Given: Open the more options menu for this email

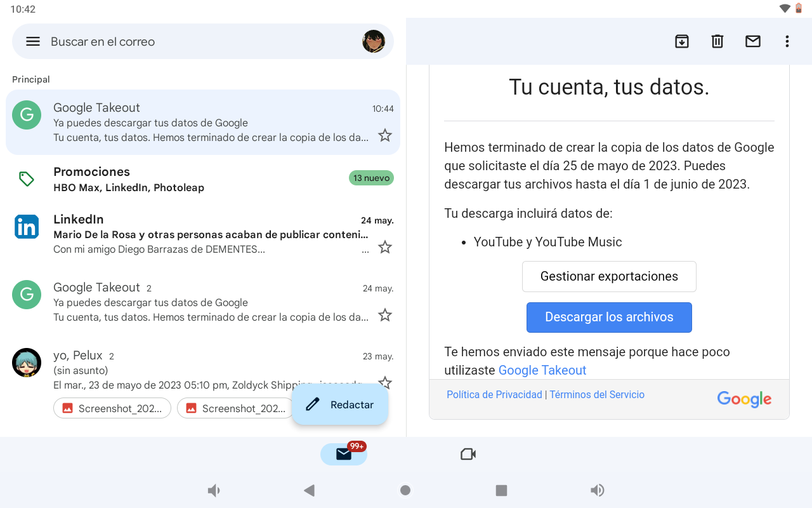Looking at the screenshot, I should click(x=787, y=41).
